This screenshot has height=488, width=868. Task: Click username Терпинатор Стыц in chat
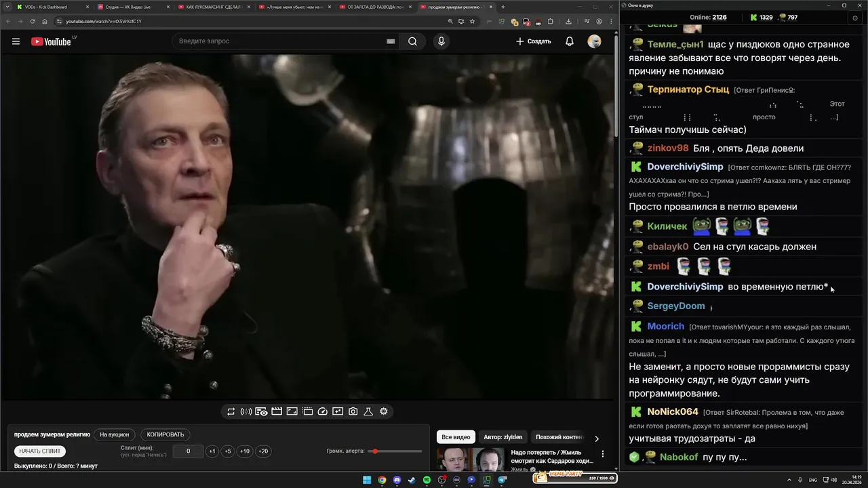[x=688, y=89]
